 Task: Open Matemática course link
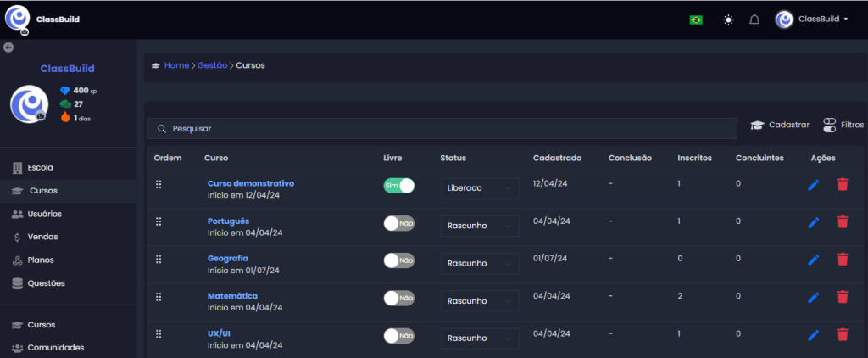click(232, 296)
